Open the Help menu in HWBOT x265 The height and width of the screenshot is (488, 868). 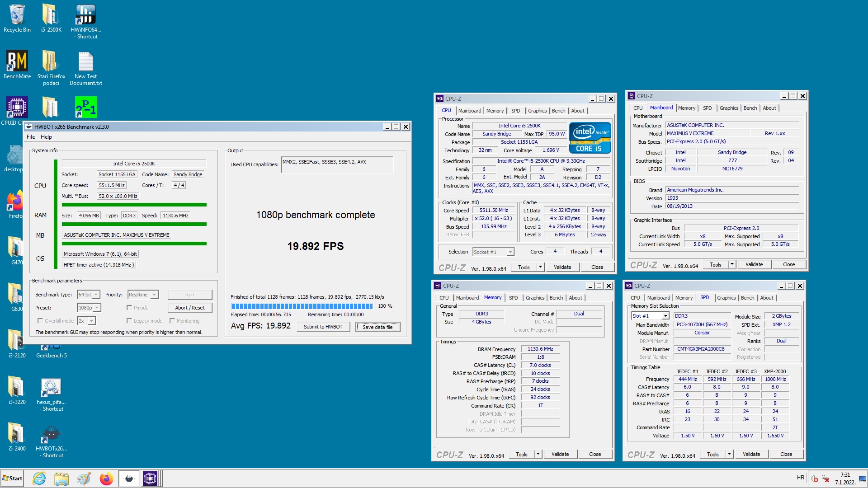pos(46,137)
